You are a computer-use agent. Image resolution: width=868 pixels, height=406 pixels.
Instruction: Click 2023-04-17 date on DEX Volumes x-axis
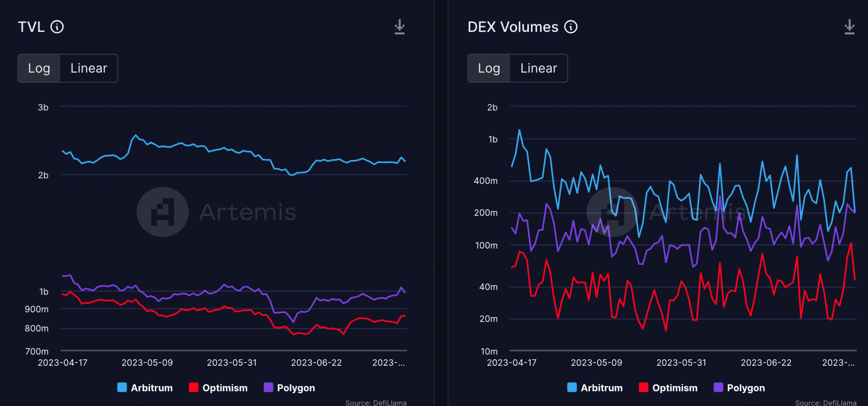(512, 363)
